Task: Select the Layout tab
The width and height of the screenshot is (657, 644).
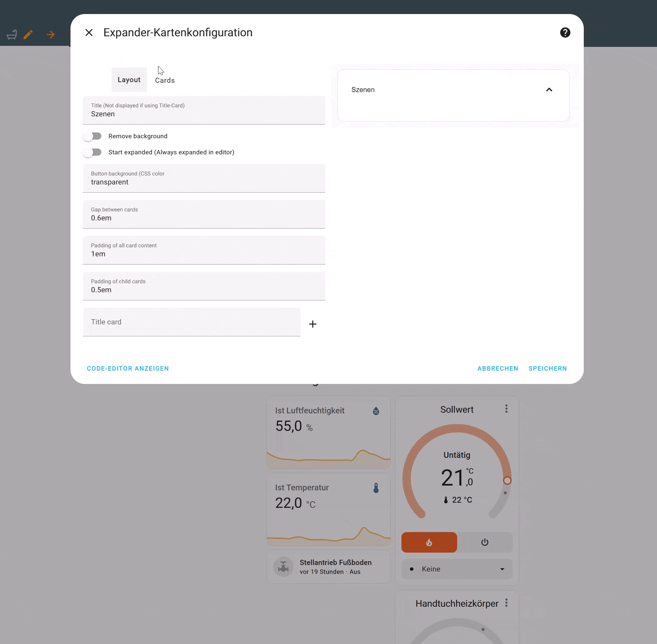Action: pos(129,80)
